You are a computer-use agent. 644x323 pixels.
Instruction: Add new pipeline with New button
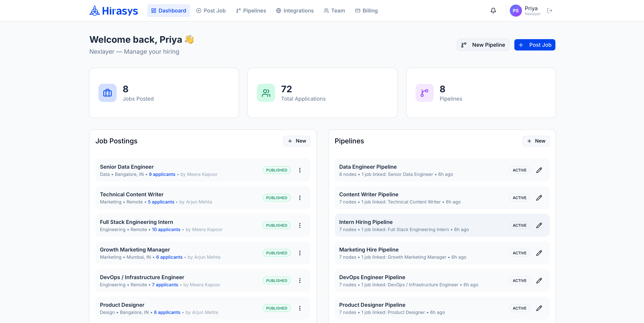pos(536,141)
